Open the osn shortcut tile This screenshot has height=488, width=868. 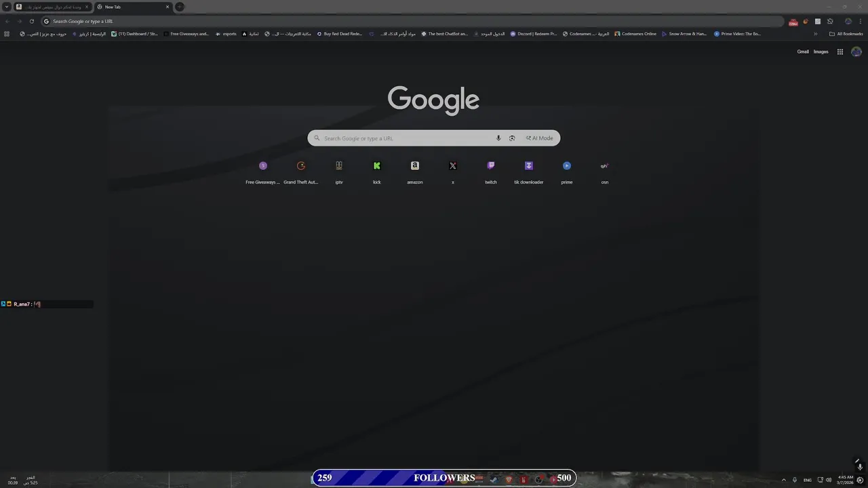(x=605, y=172)
